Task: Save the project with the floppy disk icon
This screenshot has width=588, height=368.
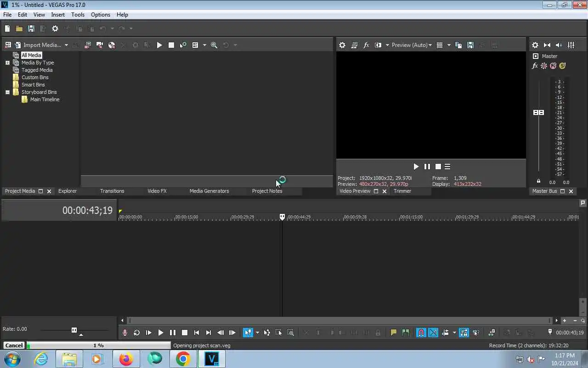Action: (x=31, y=29)
